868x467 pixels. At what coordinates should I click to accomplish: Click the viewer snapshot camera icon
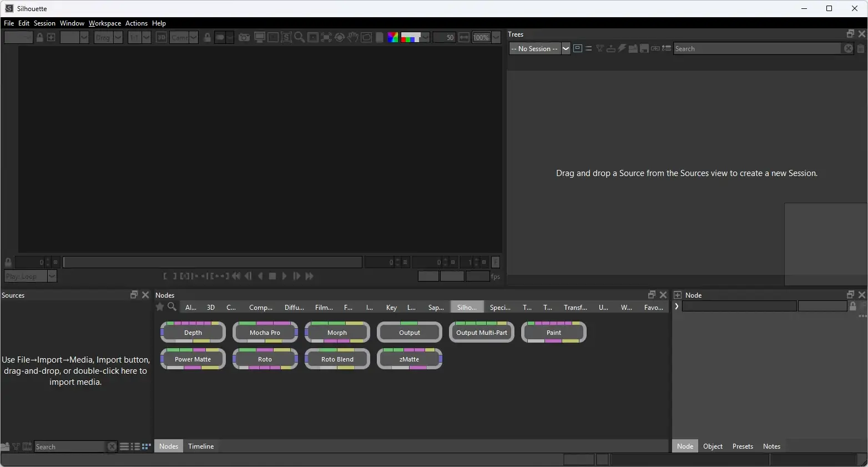point(244,37)
